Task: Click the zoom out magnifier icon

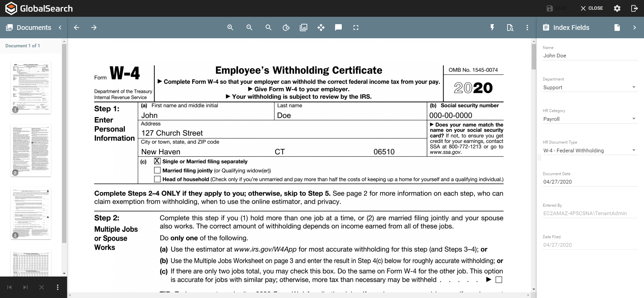Action: (249, 28)
